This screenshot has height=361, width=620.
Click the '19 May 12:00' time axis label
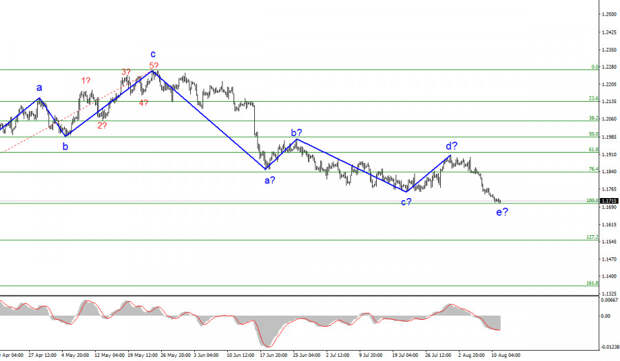[142, 355]
